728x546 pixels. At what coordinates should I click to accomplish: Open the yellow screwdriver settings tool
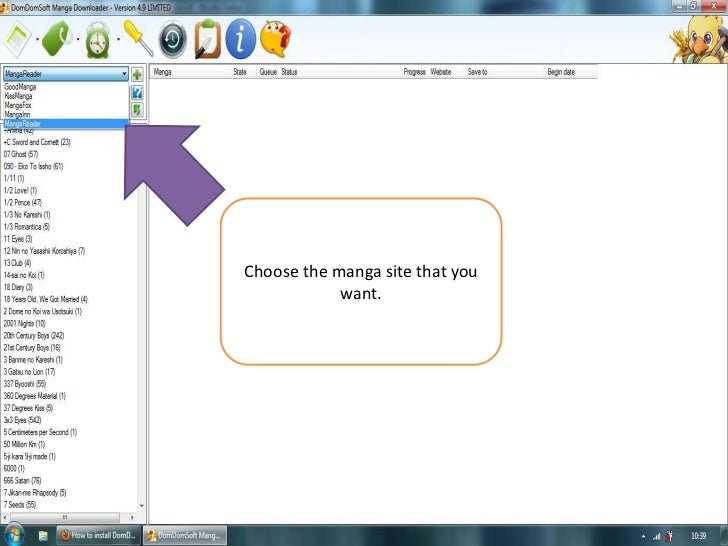(138, 39)
